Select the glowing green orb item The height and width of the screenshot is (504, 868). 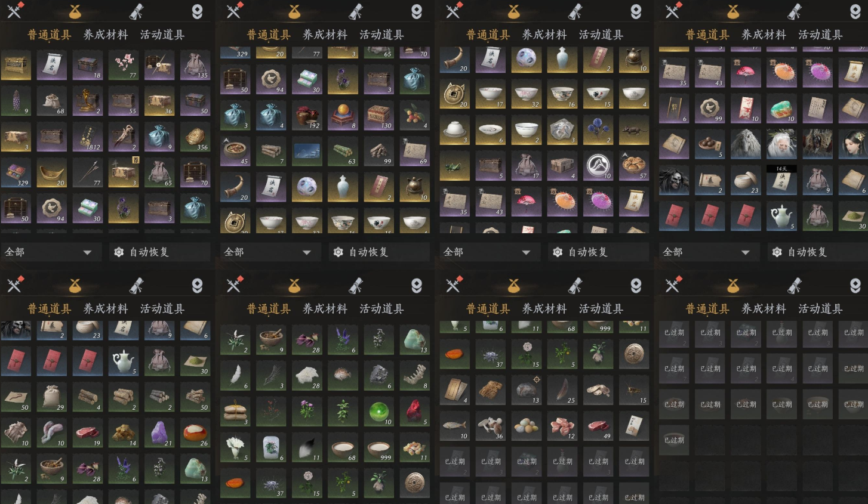coord(378,411)
